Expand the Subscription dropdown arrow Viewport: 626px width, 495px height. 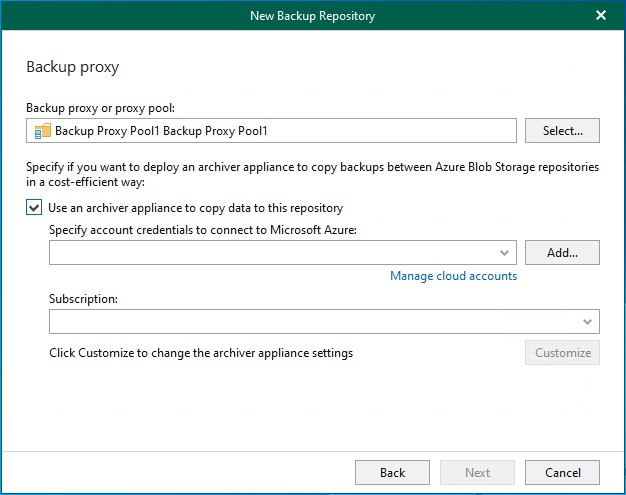(x=587, y=321)
